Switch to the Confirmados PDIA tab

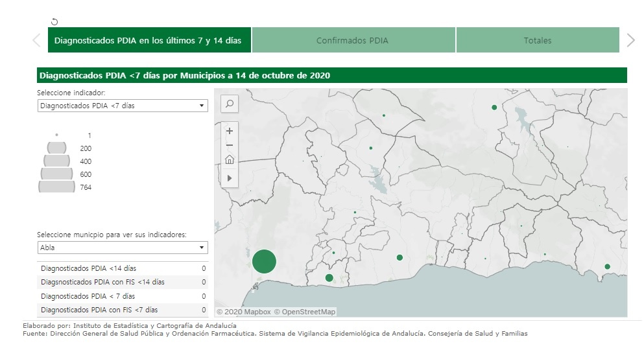(353, 40)
